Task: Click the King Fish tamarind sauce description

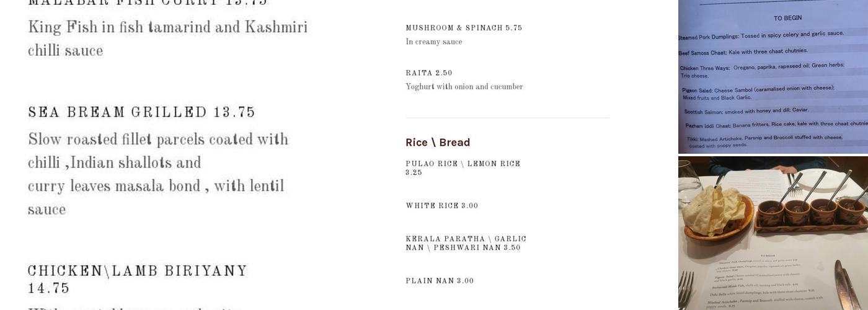Action: 167,38
